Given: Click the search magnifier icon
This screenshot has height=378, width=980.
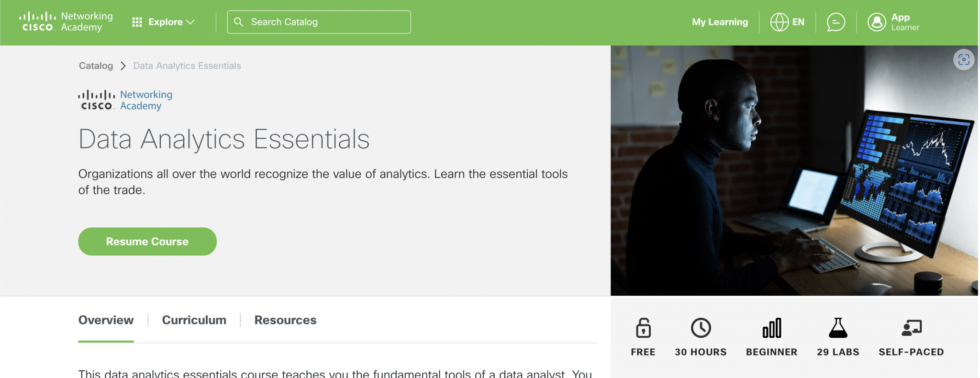Looking at the screenshot, I should 238,22.
